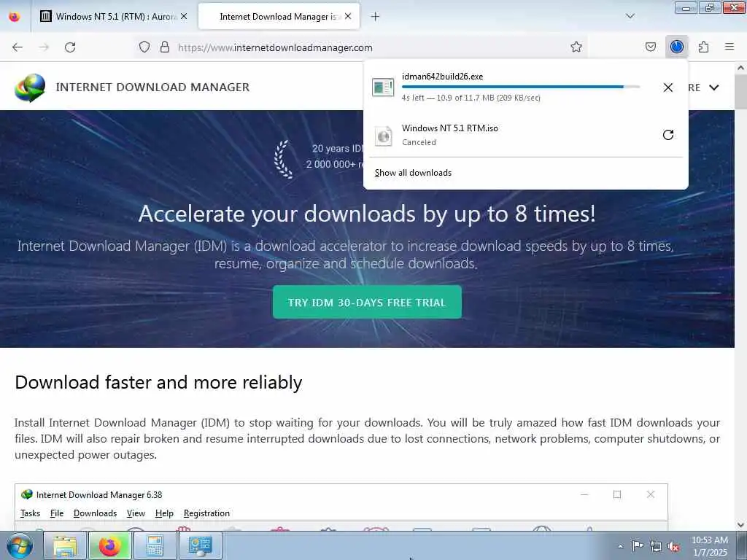Click the scrollbar up arrow
The image size is (747, 560).
[x=740, y=68]
